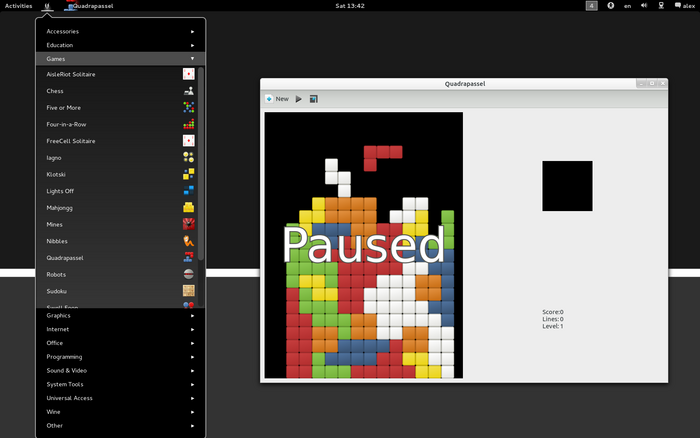700x438 pixels.
Task: Open the en keyboard layout selector
Action: coord(627,6)
